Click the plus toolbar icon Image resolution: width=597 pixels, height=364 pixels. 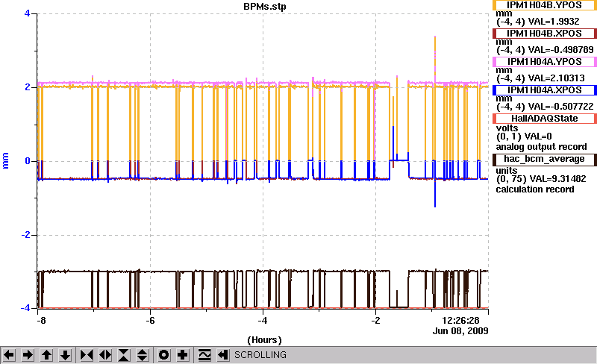click(183, 355)
